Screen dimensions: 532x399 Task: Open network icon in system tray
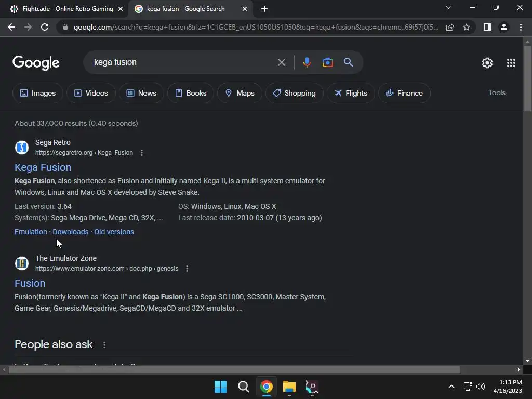pyautogui.click(x=468, y=387)
